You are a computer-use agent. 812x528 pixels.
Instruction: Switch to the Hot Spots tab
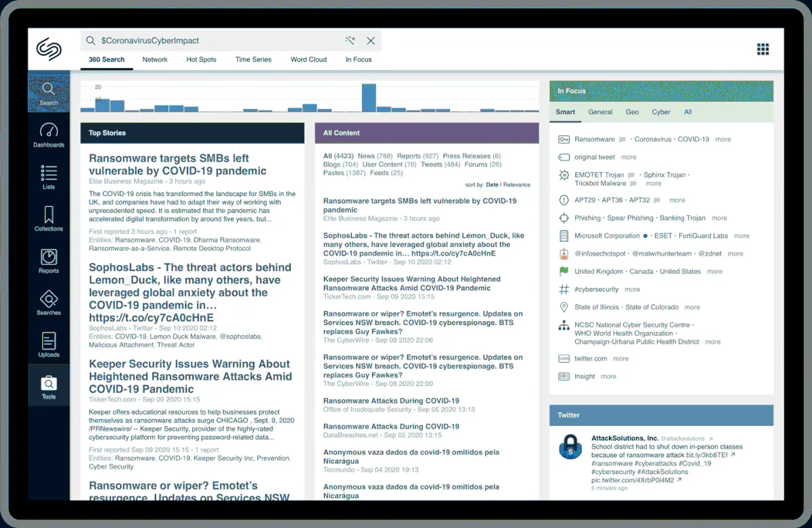[x=202, y=59]
